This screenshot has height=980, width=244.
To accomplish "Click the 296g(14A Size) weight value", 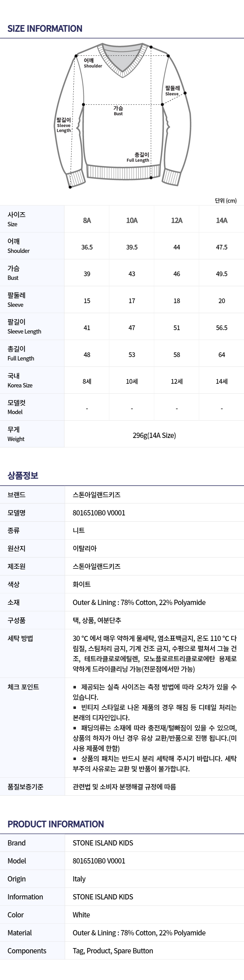I will 154,435.
